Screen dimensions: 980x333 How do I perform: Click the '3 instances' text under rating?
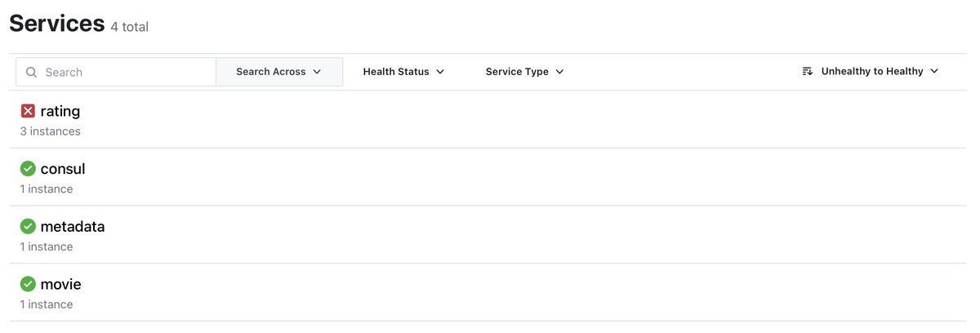click(51, 131)
